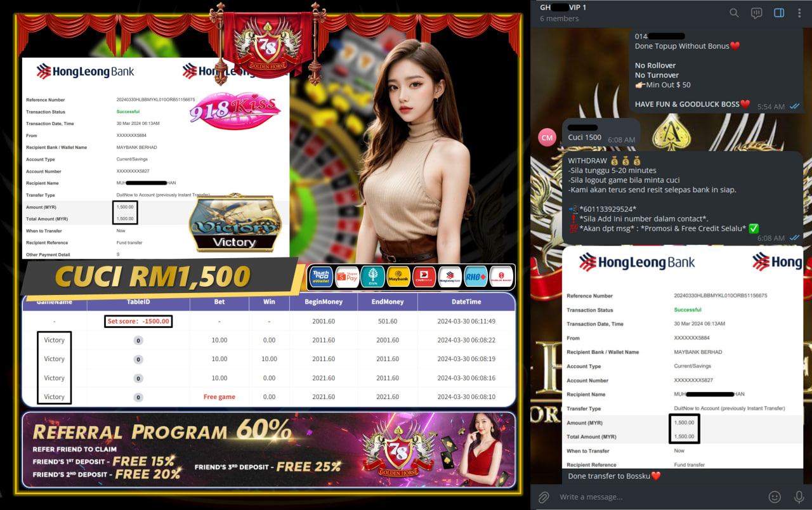
Task: Select the Touch 'n Go eWallet icon
Action: coord(321,277)
